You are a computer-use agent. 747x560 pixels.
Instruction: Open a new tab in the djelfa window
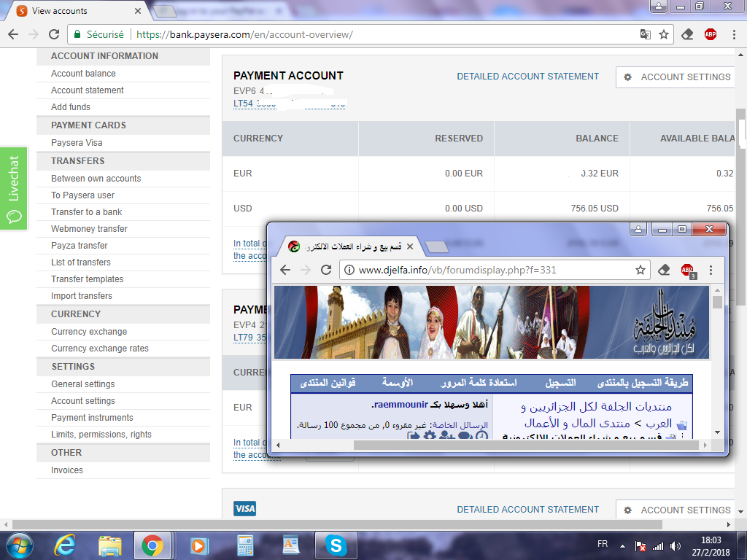click(436, 246)
